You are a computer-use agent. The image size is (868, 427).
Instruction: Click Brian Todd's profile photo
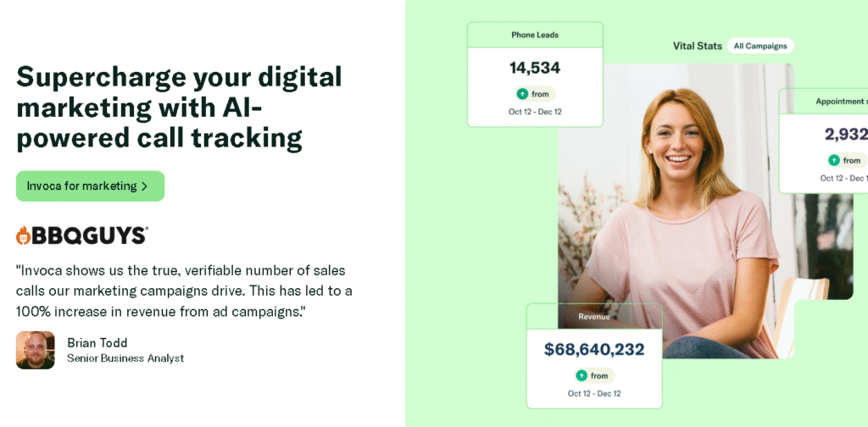tap(35, 350)
